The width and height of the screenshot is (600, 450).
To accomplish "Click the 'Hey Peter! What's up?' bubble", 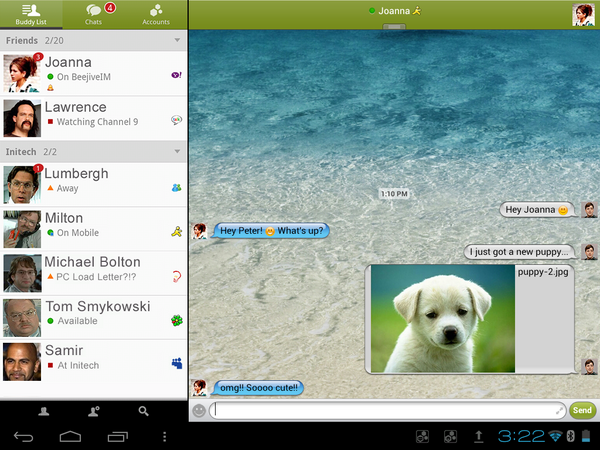I will pyautogui.click(x=271, y=231).
